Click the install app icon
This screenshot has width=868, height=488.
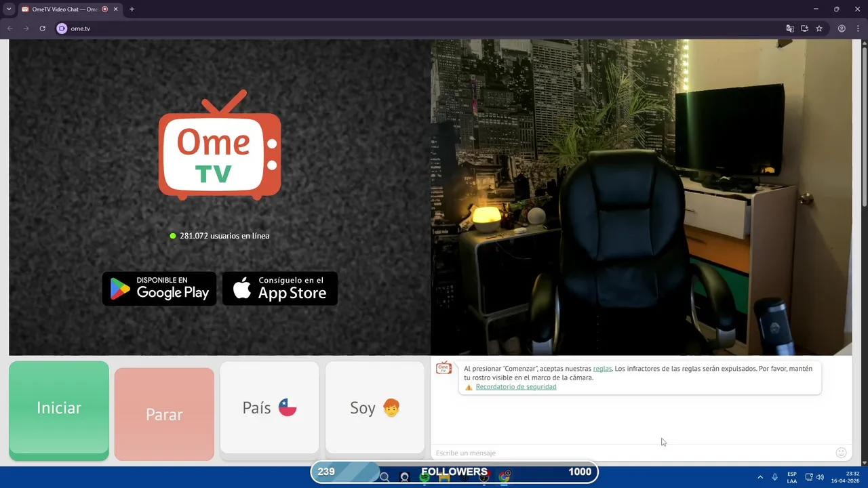(804, 28)
